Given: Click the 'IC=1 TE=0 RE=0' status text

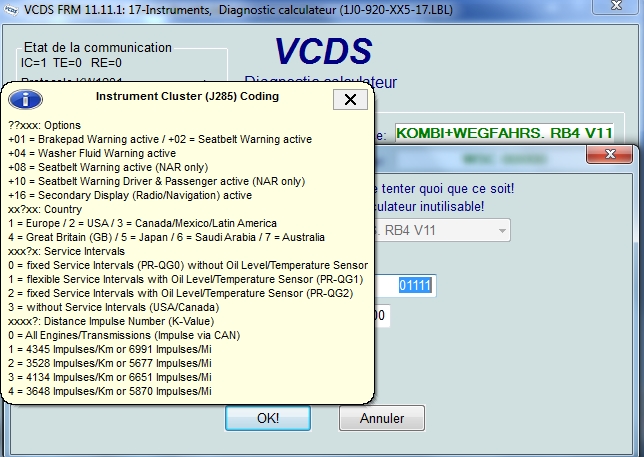Looking at the screenshot, I should pos(71,63).
